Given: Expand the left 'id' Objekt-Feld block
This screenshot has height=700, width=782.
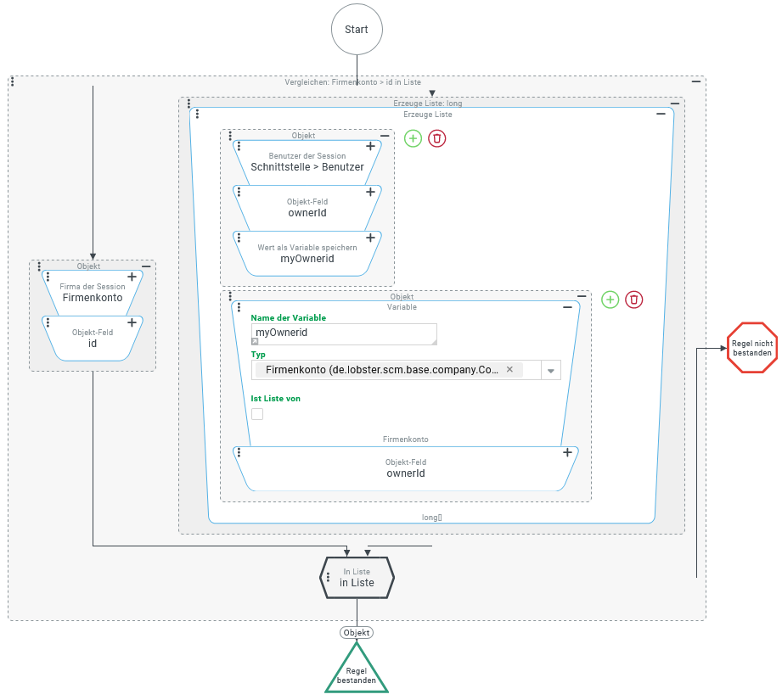Looking at the screenshot, I should 132,322.
